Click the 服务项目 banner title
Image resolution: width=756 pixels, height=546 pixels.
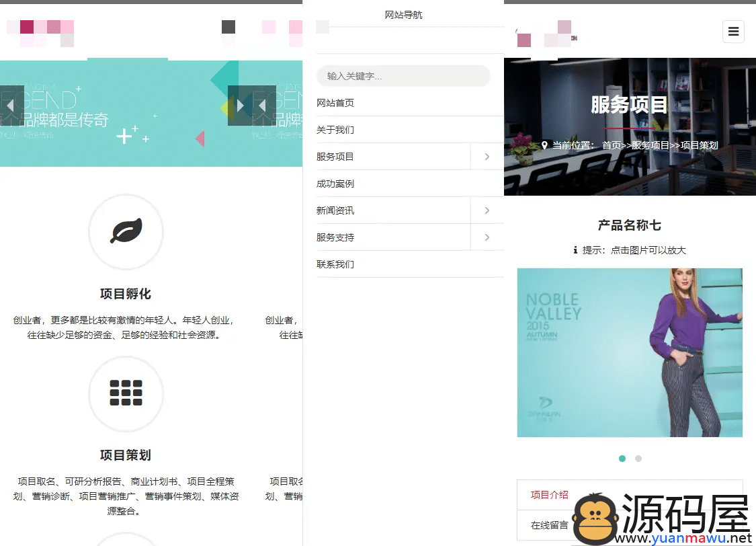629,105
